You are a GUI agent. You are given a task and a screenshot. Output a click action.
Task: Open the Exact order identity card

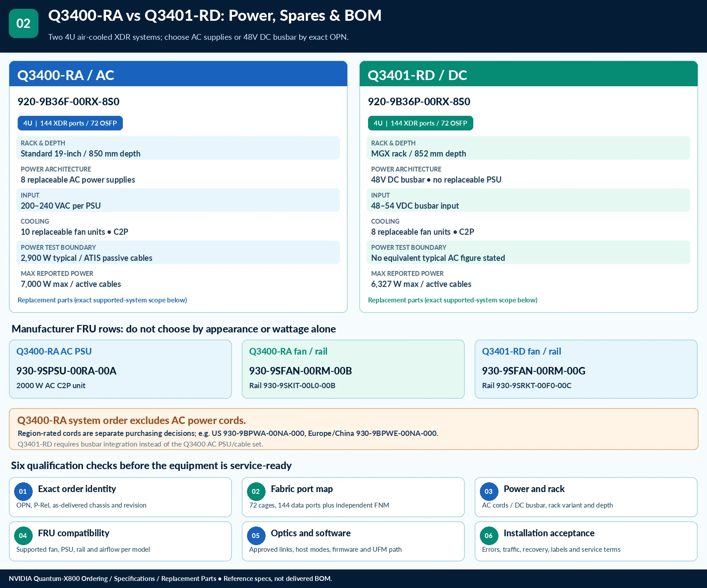coord(120,497)
